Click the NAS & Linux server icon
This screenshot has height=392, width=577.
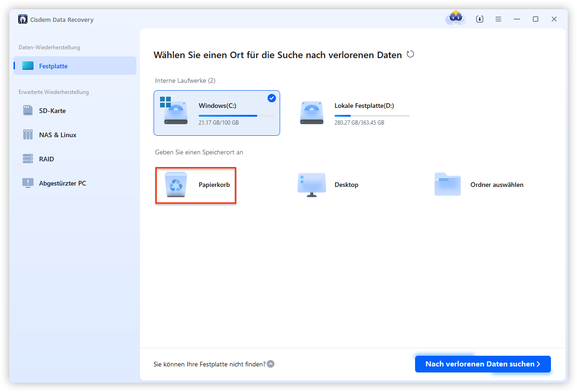click(28, 135)
